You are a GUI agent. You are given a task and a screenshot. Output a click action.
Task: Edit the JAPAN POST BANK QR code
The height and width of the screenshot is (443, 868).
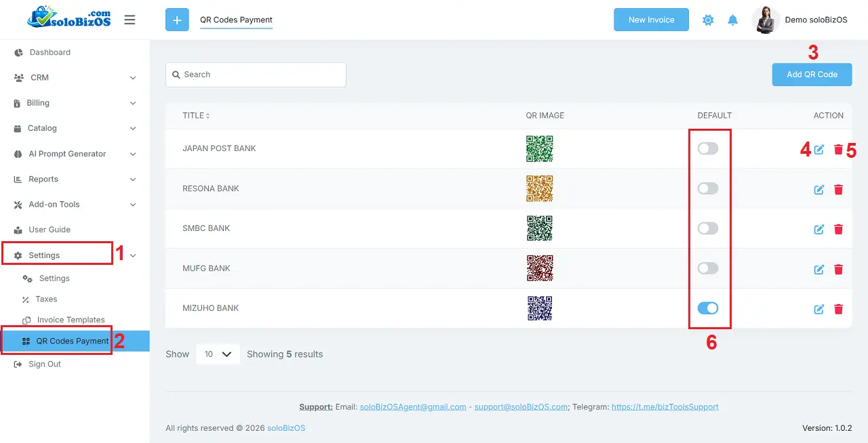tap(819, 150)
